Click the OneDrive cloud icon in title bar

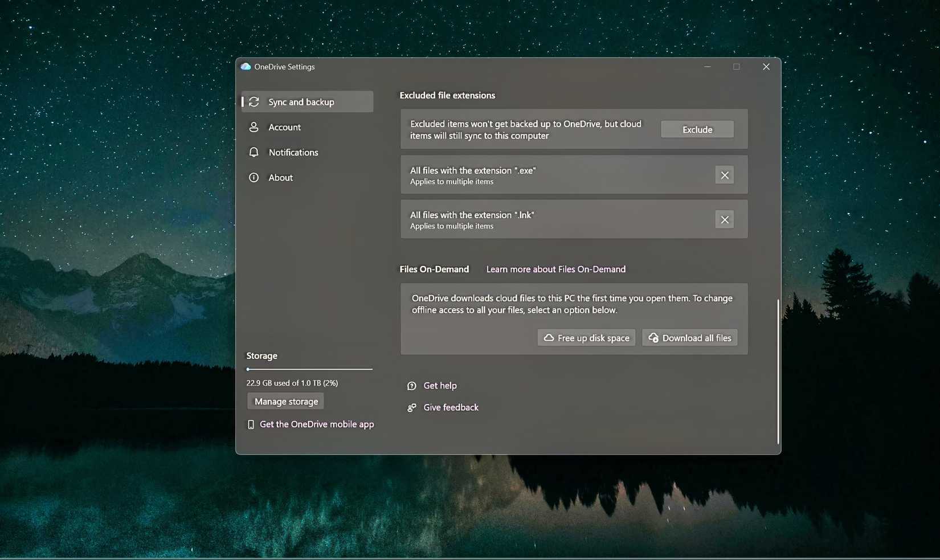[x=246, y=67]
